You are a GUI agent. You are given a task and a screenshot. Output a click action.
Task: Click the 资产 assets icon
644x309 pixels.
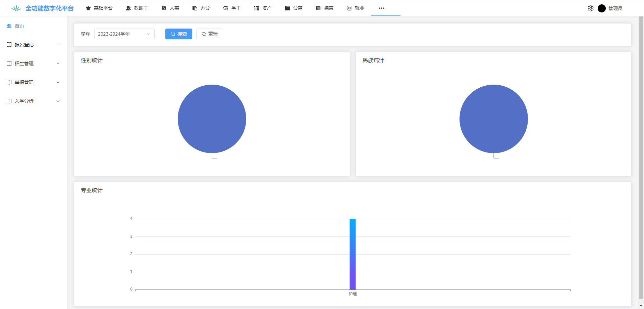click(257, 8)
